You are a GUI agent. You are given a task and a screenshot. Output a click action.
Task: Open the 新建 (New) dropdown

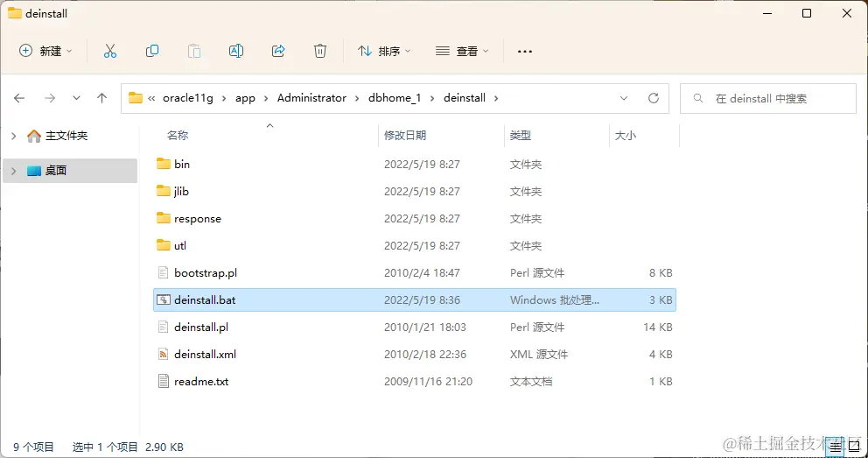click(x=45, y=51)
